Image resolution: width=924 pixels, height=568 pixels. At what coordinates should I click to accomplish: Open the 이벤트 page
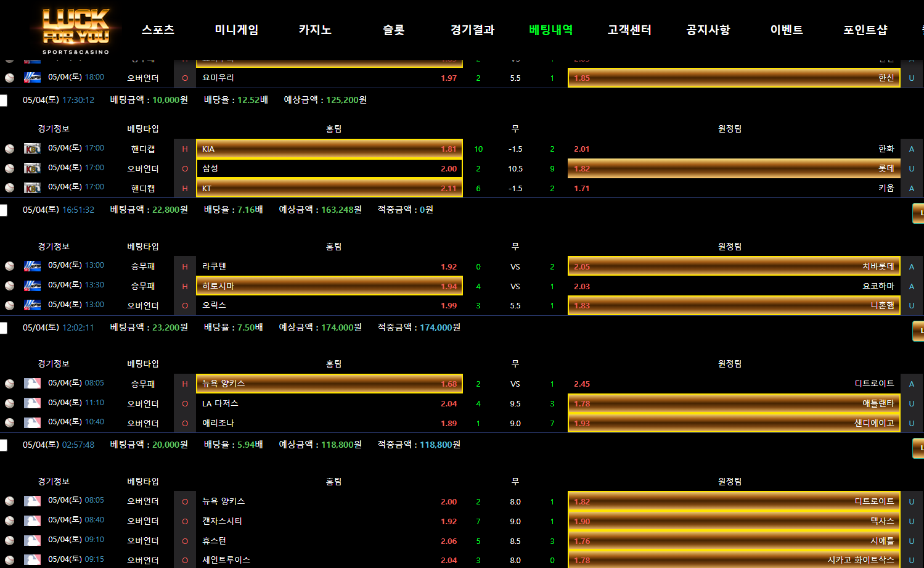787,30
